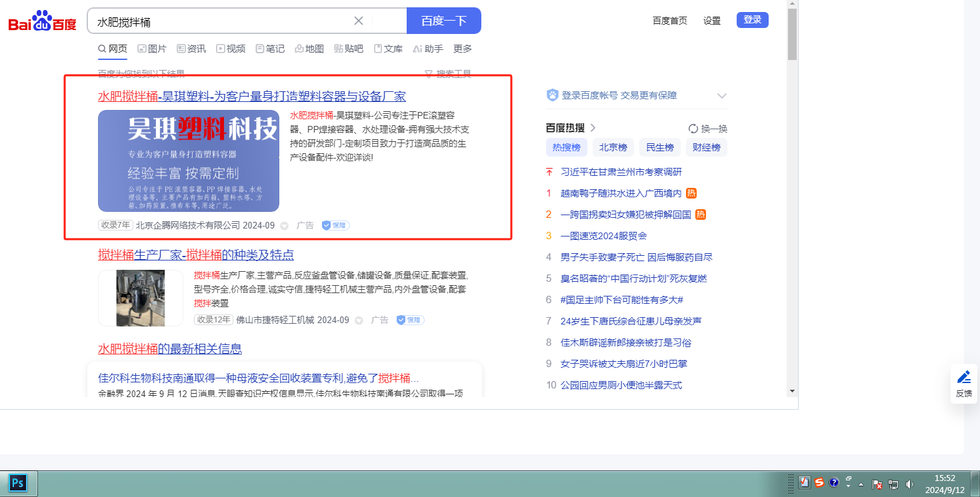Open the 佳尔科生物科技南通 patent news link
The width and height of the screenshot is (980, 497).
[259, 378]
